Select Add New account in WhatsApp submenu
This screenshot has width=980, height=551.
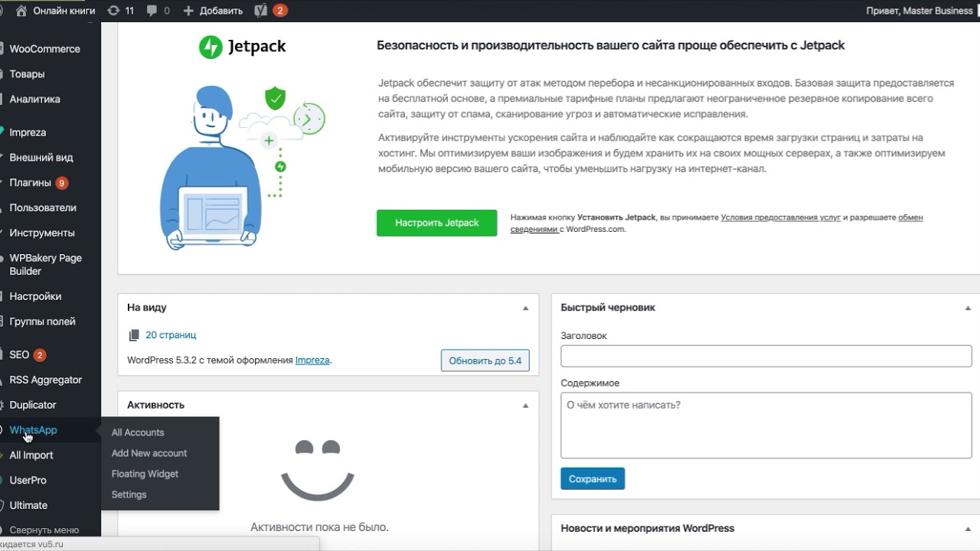tap(149, 454)
